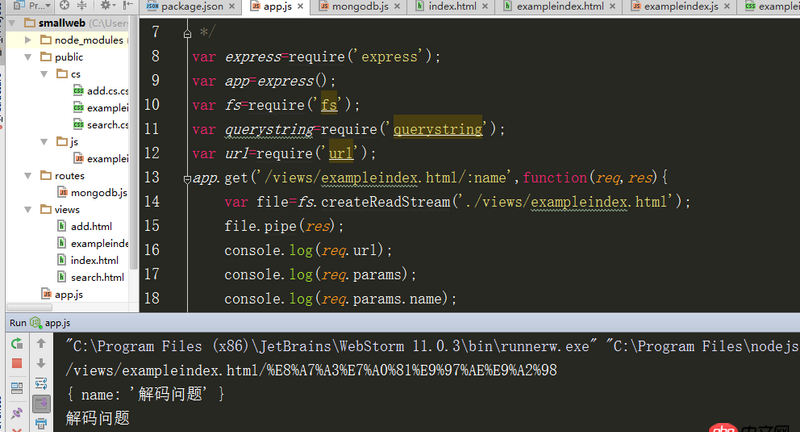Collapse the views folder
The image size is (800, 432).
click(28, 210)
